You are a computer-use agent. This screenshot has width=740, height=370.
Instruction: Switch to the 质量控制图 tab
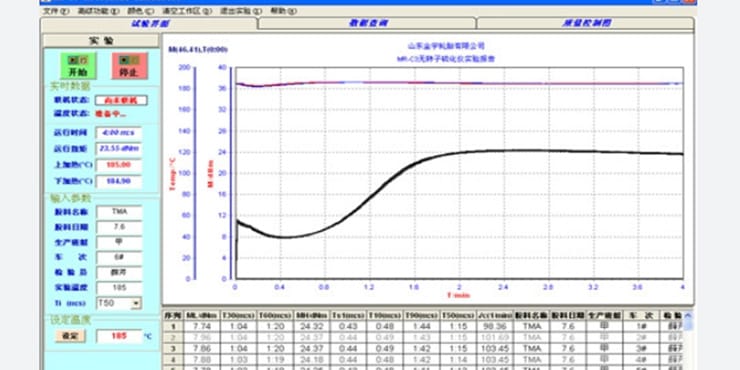[x=585, y=23]
